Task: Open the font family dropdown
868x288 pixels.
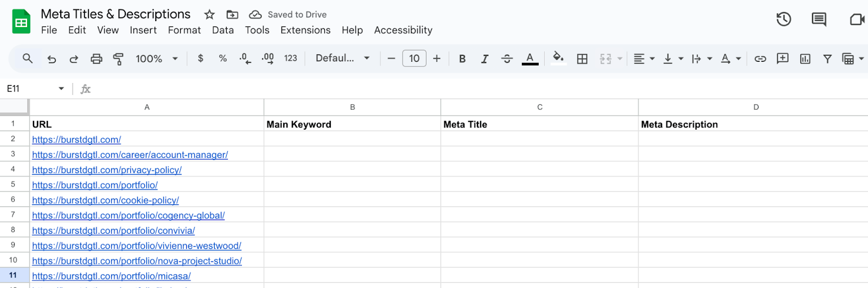Action: (x=343, y=58)
